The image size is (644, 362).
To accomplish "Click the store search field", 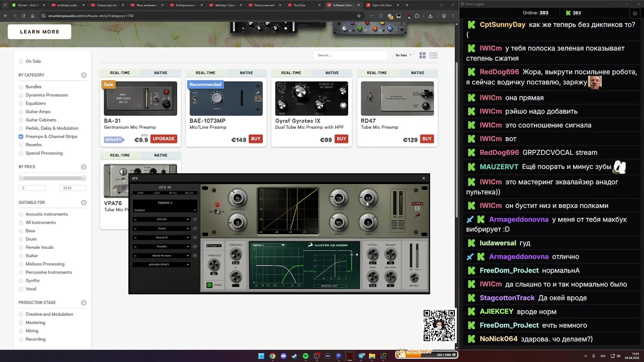I will pos(350,55).
